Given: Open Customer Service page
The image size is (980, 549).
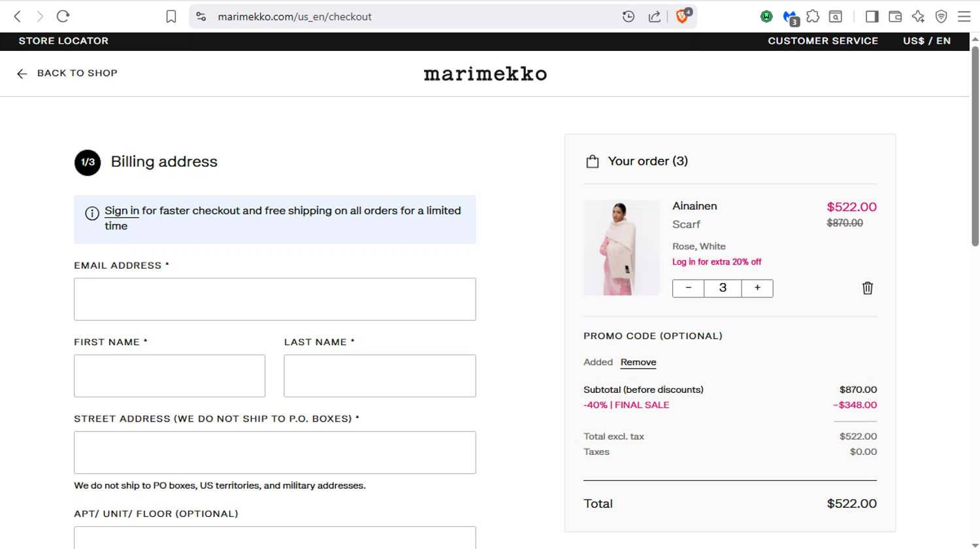Looking at the screenshot, I should click(x=823, y=41).
